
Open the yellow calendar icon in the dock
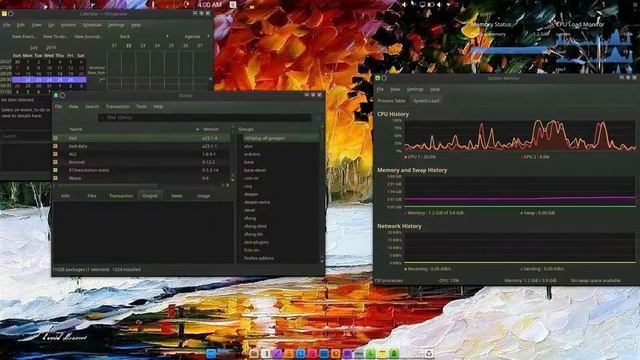tap(382, 353)
